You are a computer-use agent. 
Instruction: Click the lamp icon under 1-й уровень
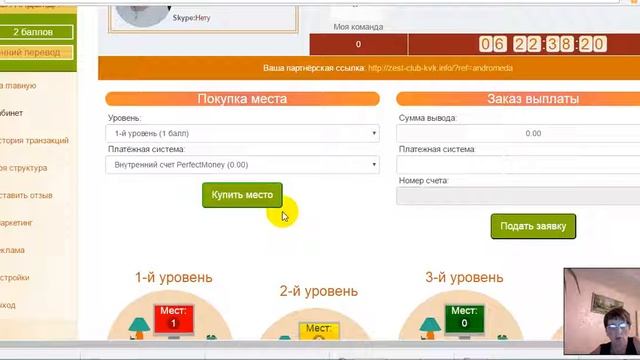pos(139,328)
